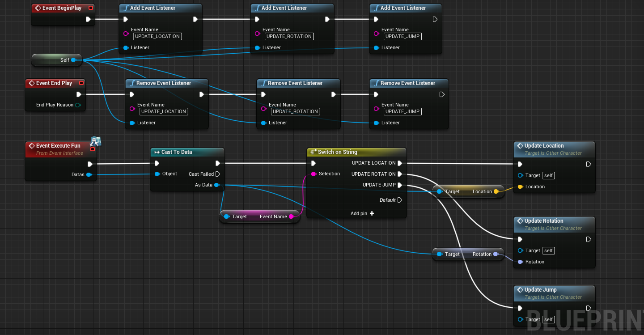Viewport: 644px width, 335px height.
Task: Click Listener pin on UPDATE_JUMP Add Event Listener
Action: pyautogui.click(x=376, y=48)
